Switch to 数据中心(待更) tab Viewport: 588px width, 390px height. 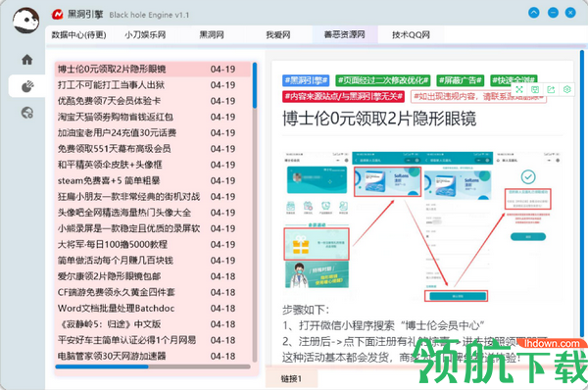(x=78, y=35)
